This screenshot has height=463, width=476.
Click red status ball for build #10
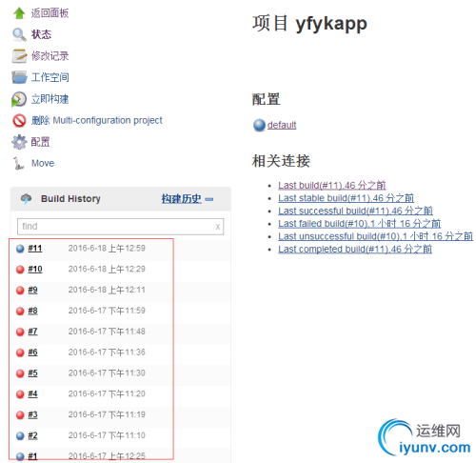pos(20,270)
